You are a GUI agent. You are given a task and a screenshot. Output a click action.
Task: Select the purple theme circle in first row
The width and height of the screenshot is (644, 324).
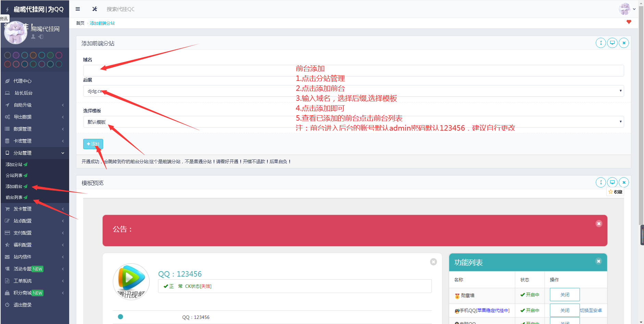[16, 55]
